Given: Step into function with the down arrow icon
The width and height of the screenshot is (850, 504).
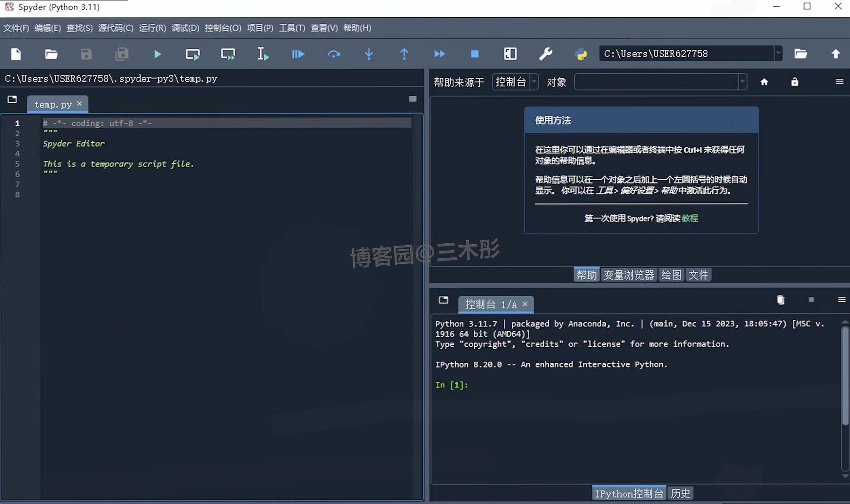Looking at the screenshot, I should point(369,54).
